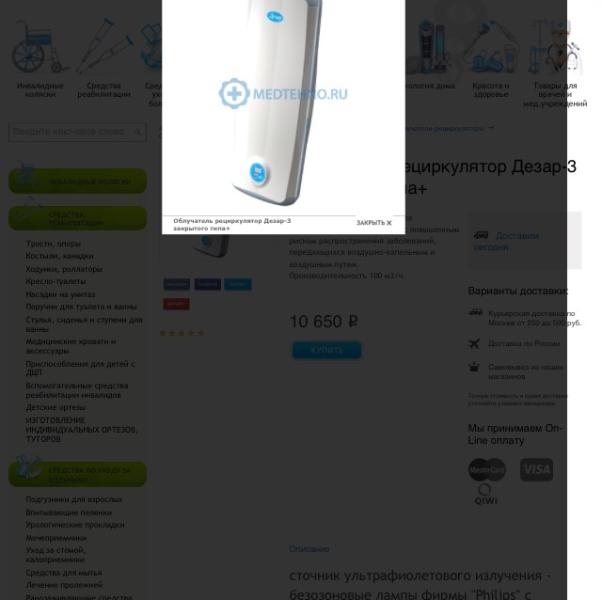
Task: Click the enlarged Дезар-3 product image
Action: (x=283, y=107)
